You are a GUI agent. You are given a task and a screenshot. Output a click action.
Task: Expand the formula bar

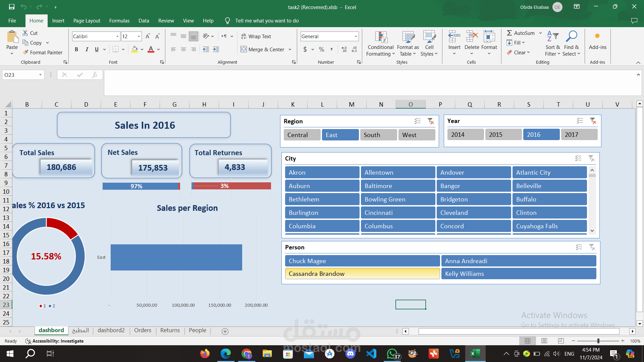pos(638,74)
